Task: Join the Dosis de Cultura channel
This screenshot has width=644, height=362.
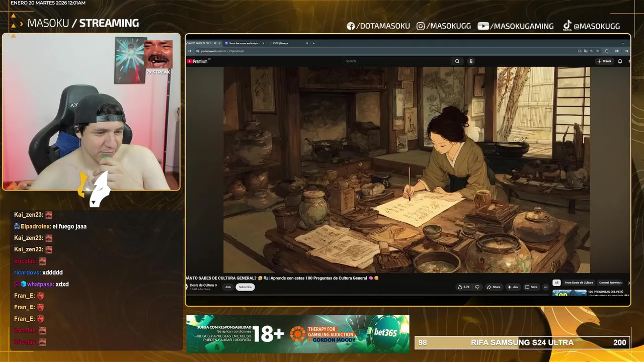Action: click(x=228, y=287)
